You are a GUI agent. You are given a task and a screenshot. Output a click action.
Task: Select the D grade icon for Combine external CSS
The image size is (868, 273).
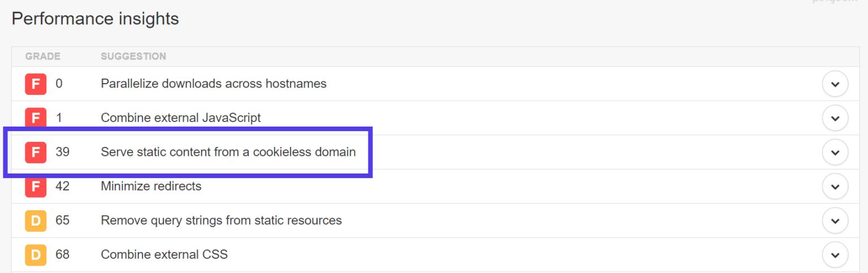35,255
